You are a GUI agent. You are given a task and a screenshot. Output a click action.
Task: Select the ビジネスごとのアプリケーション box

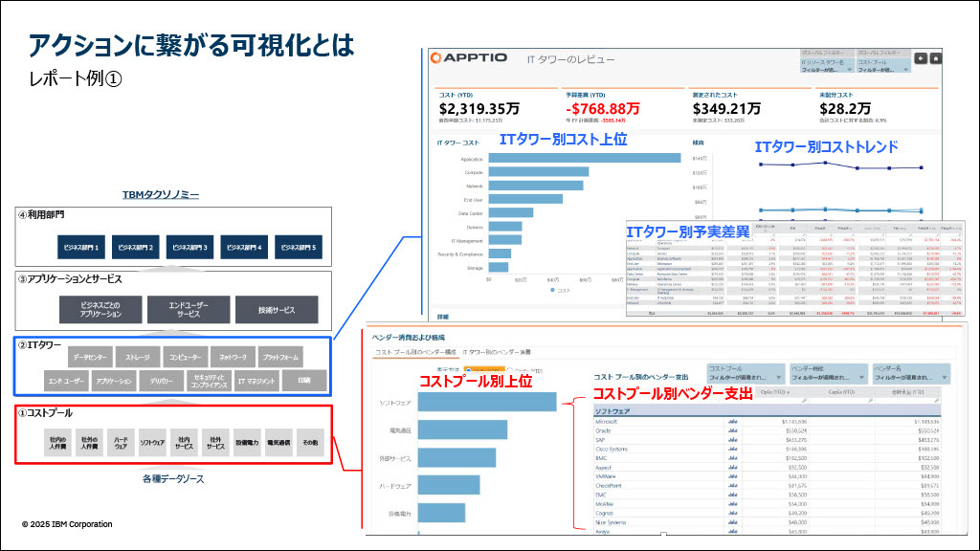coord(100,310)
